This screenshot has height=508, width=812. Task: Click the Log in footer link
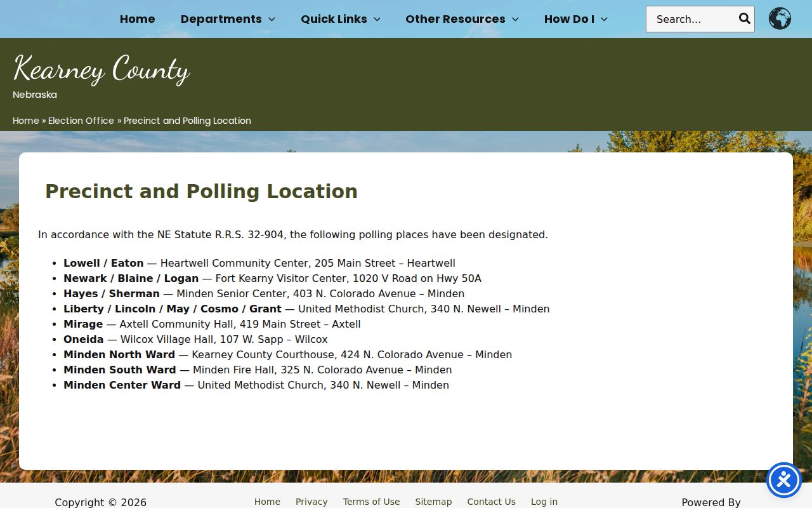tap(544, 502)
